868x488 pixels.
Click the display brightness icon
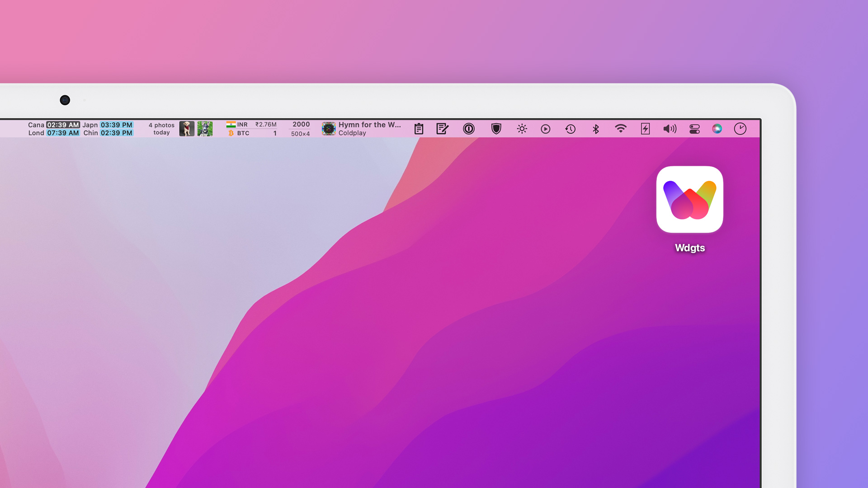click(x=522, y=128)
